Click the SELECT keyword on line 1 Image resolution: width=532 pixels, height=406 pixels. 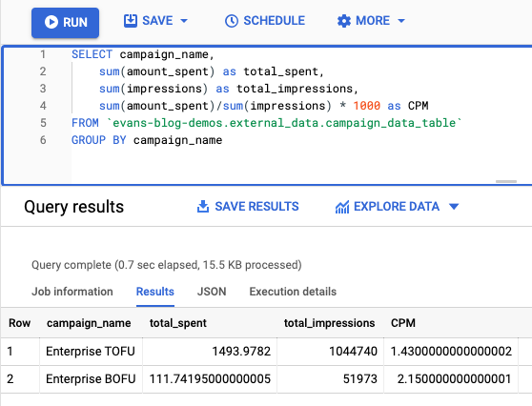[92, 54]
